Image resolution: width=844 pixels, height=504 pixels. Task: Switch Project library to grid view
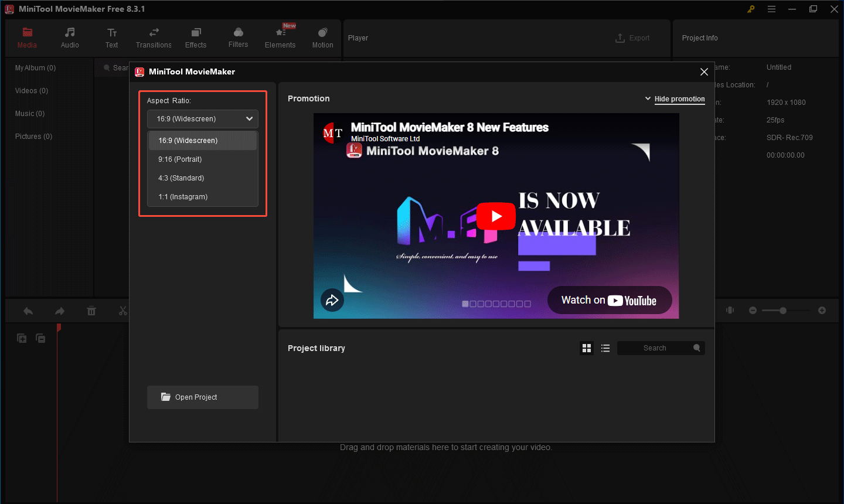[586, 348]
